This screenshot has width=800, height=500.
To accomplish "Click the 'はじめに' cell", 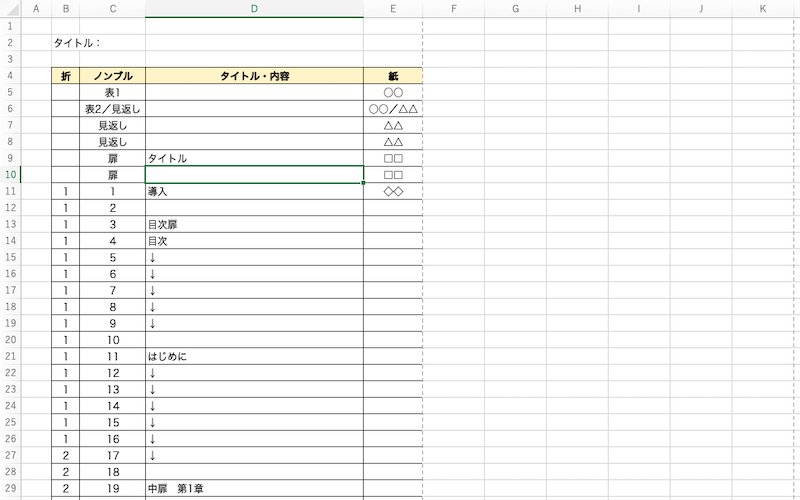I will (x=254, y=356).
